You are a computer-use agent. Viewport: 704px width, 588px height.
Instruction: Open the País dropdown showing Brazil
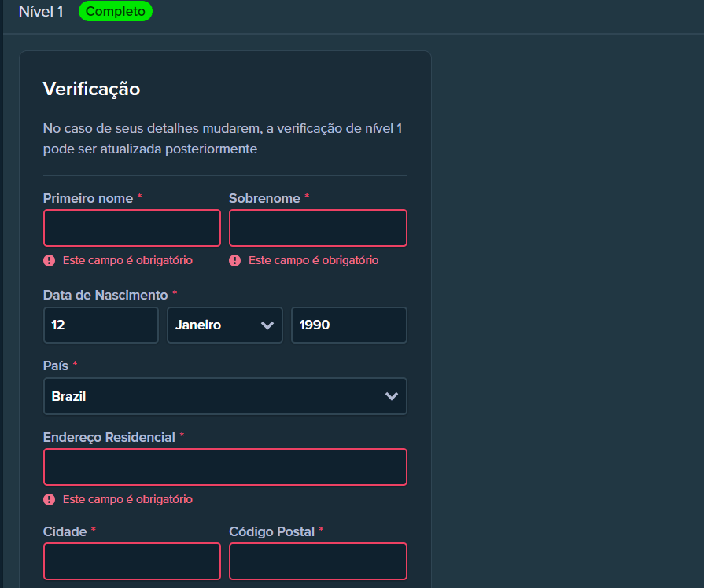[x=226, y=396]
